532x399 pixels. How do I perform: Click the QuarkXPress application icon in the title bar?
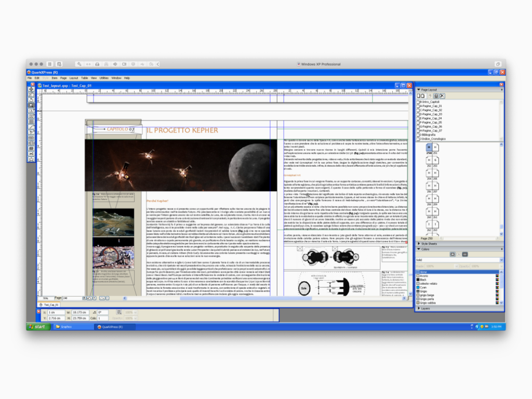(x=29, y=72)
